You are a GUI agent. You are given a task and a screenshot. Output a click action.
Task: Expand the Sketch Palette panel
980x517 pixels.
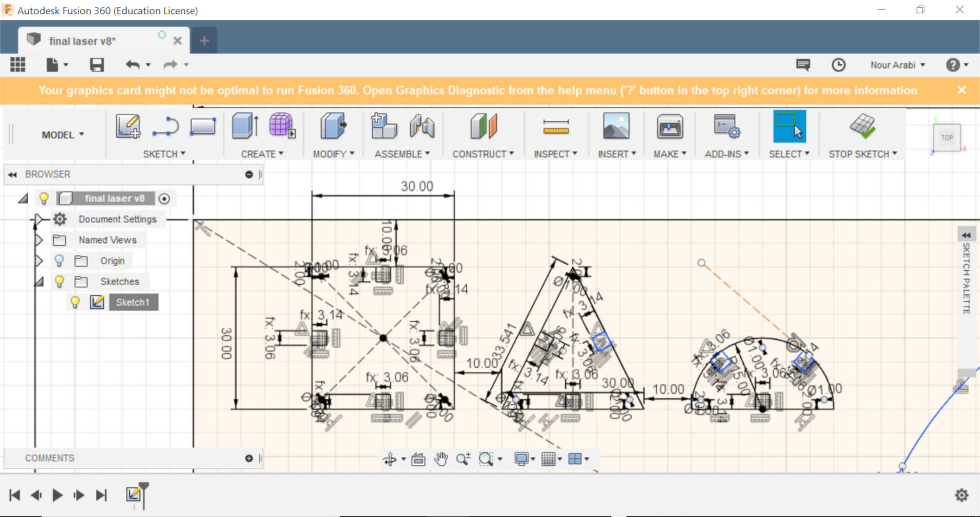click(x=966, y=235)
